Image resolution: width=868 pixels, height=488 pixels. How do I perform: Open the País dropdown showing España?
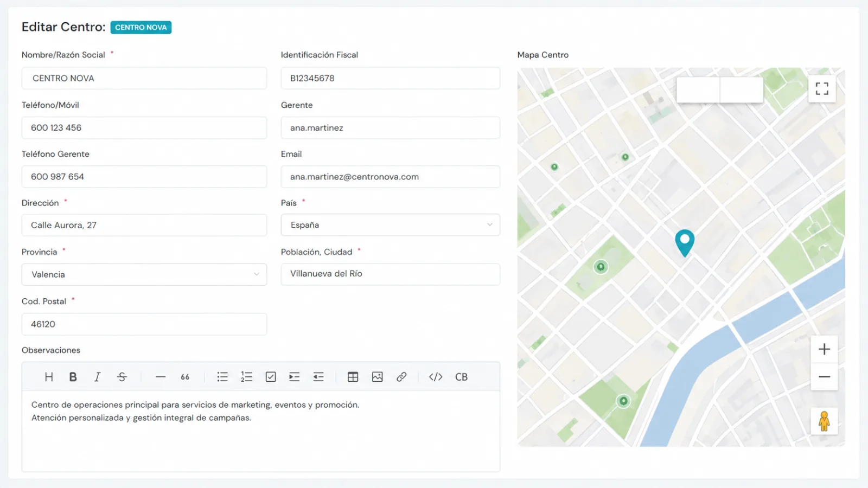(x=391, y=225)
